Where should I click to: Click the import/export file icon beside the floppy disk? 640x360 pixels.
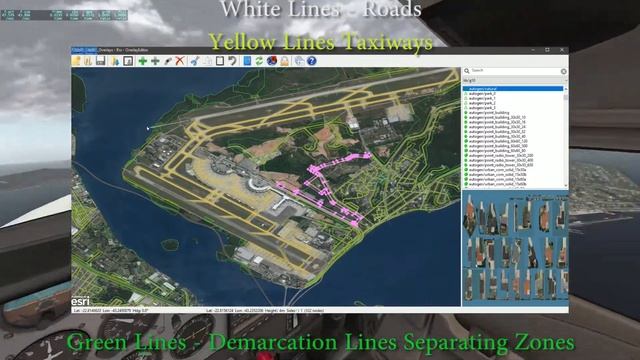pyautogui.click(x=115, y=61)
